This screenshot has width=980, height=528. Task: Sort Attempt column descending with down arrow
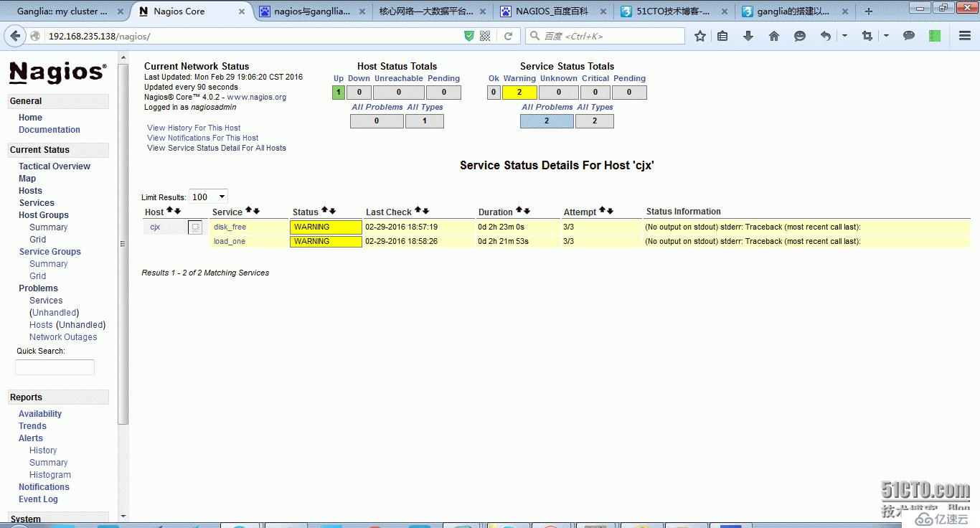point(611,211)
